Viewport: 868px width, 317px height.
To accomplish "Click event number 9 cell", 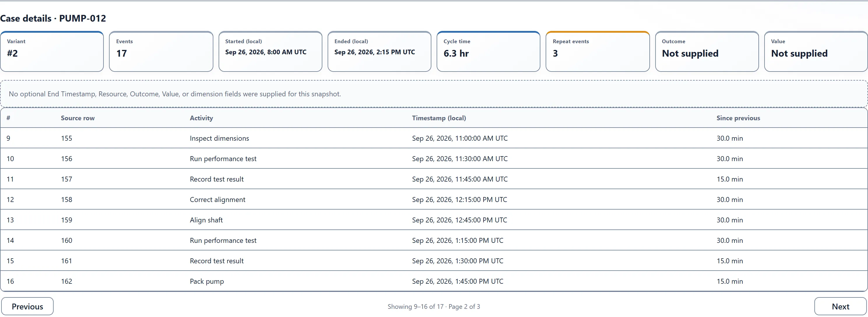I will click(8, 138).
